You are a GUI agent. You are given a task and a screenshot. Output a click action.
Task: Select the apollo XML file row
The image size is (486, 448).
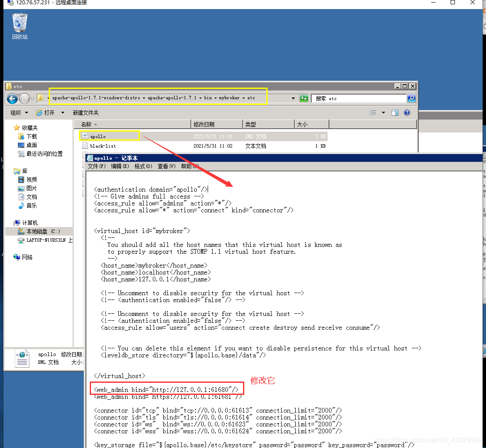pyautogui.click(x=204, y=136)
